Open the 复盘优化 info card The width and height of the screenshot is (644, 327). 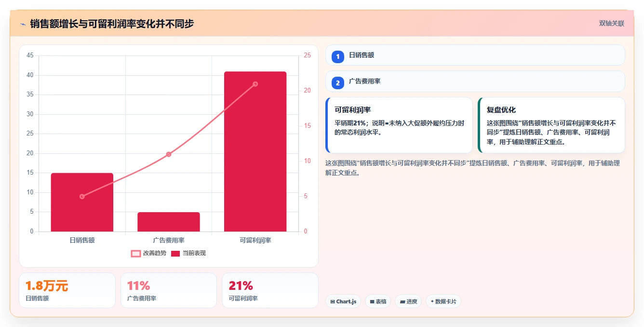pos(551,125)
